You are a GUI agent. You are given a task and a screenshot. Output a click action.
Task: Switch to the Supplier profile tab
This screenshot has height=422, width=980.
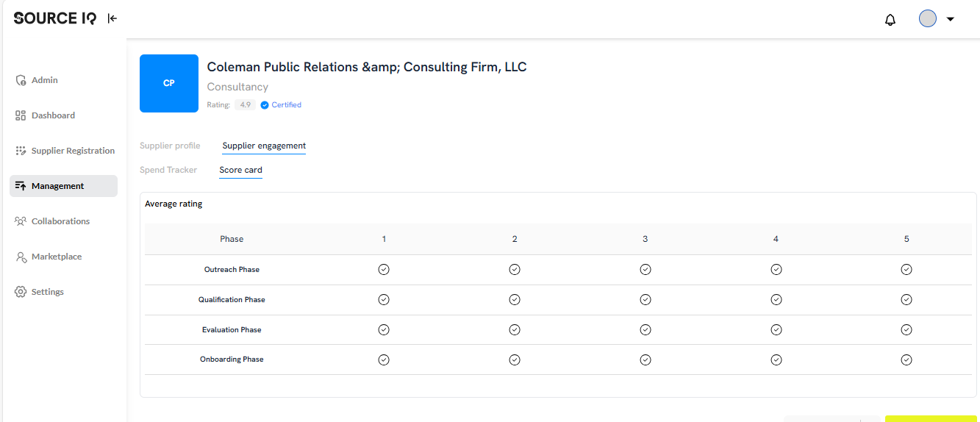170,146
